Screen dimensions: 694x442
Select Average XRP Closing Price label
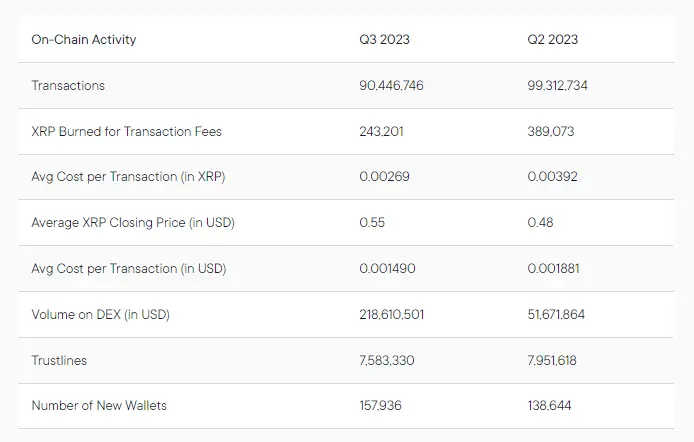pos(133,223)
